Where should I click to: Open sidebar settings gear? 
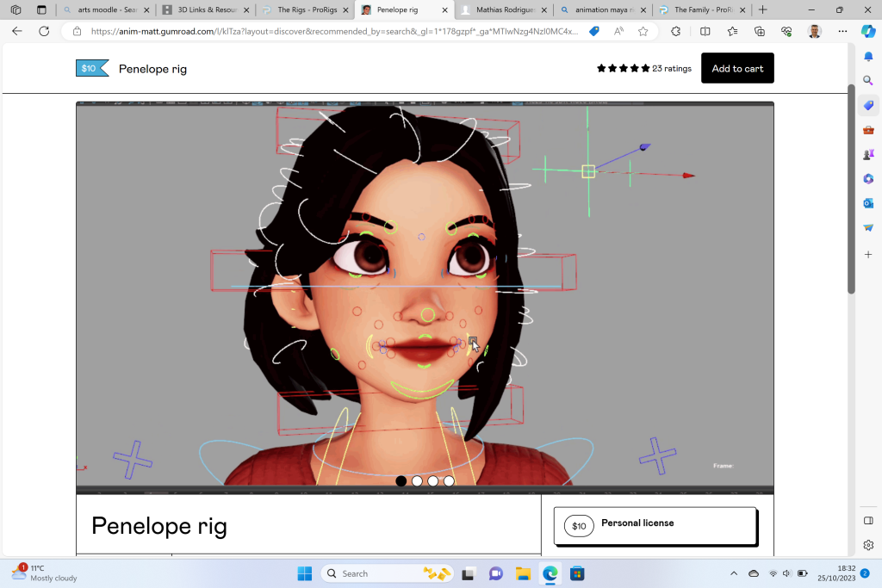tap(868, 545)
